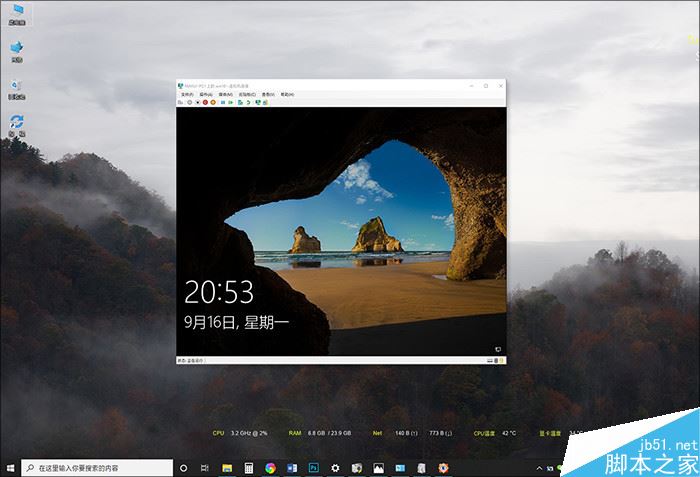
Task: Open the View (查看) menu
Action: (x=267, y=94)
